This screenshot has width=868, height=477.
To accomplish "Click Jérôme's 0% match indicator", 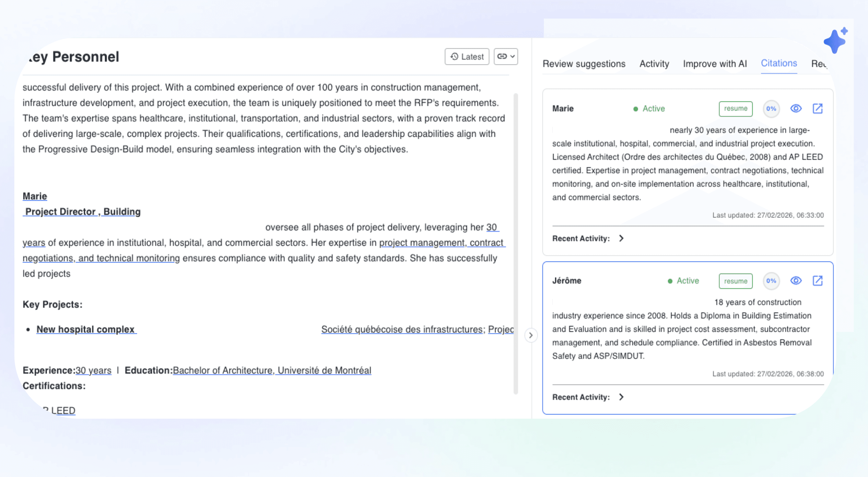I will point(771,281).
